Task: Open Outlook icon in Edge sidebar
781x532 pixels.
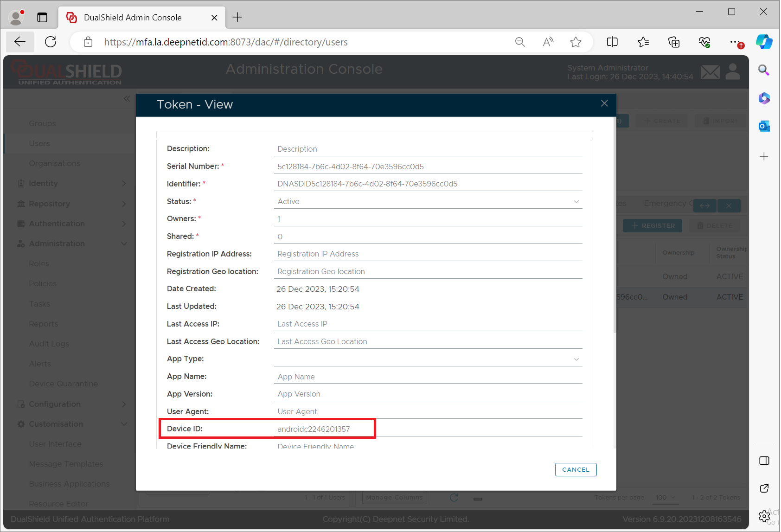Action: pos(764,126)
